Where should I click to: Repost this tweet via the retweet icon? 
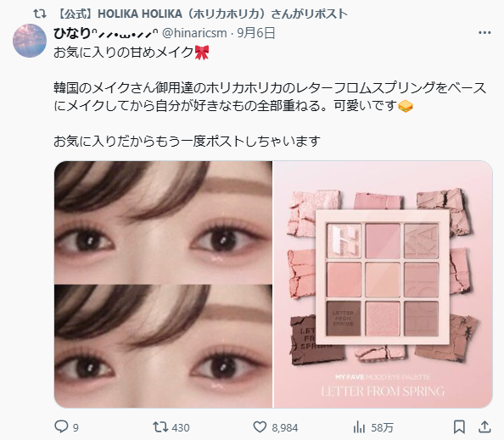point(160,426)
